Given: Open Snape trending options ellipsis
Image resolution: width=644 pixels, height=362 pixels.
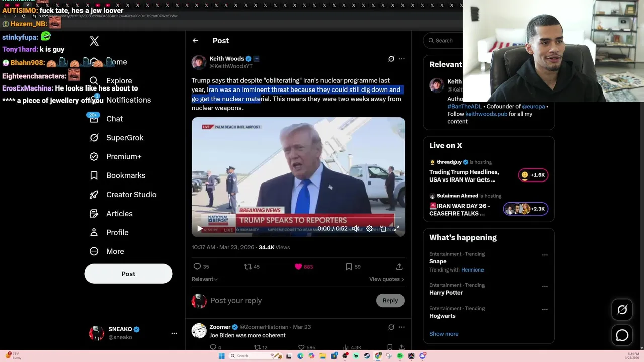Looking at the screenshot, I should click(x=545, y=255).
